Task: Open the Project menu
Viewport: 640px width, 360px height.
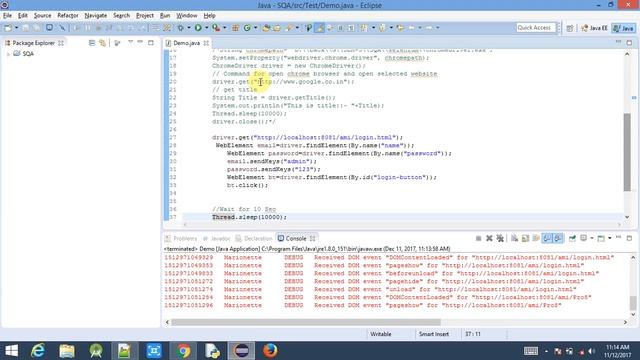Action: 144,16
